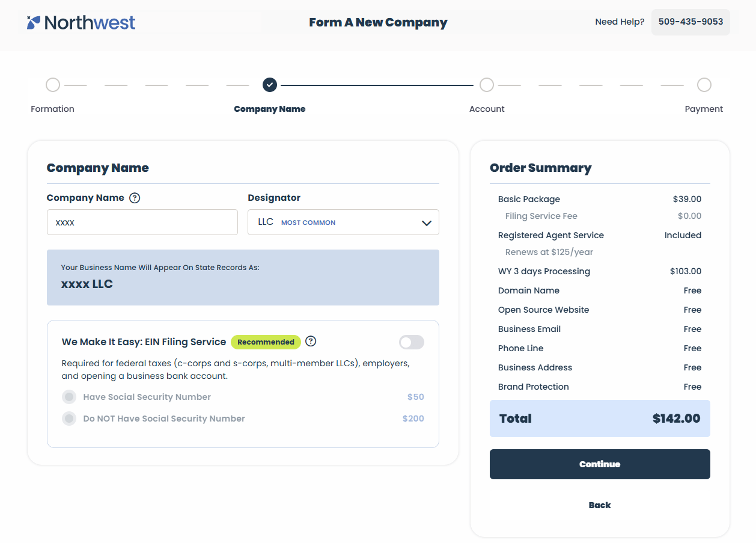Open the EIN Filing Service help icon
The width and height of the screenshot is (756, 543).
[311, 342]
